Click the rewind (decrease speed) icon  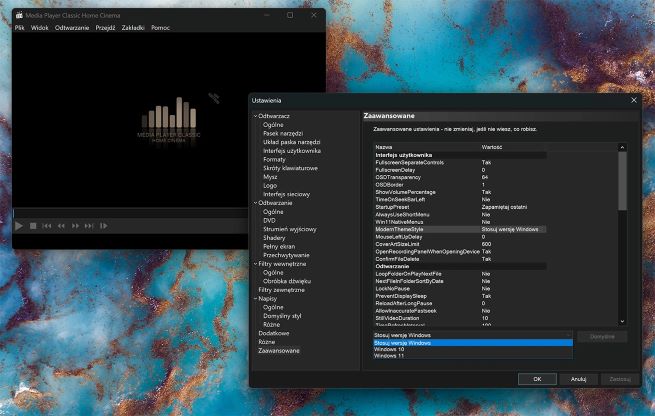coord(61,226)
